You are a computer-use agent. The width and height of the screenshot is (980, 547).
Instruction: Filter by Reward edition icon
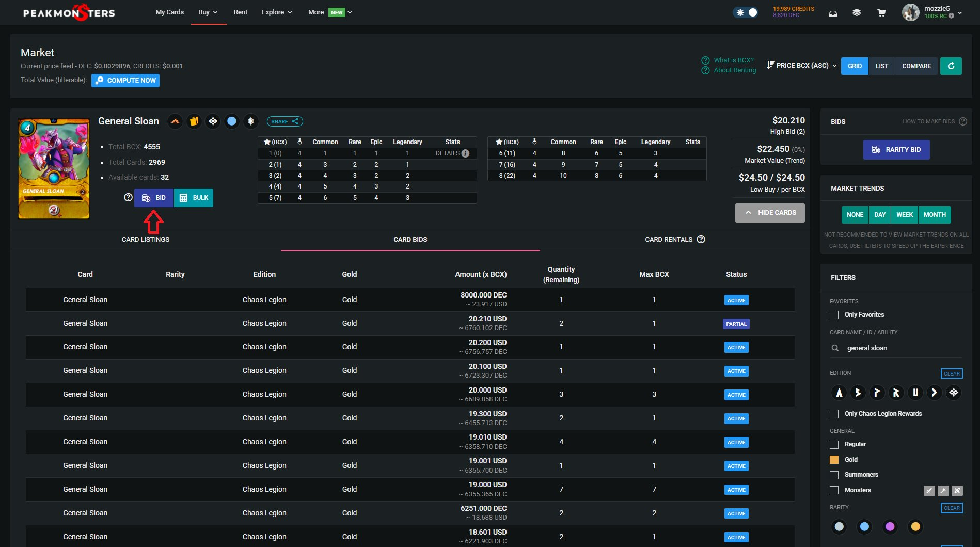(896, 393)
